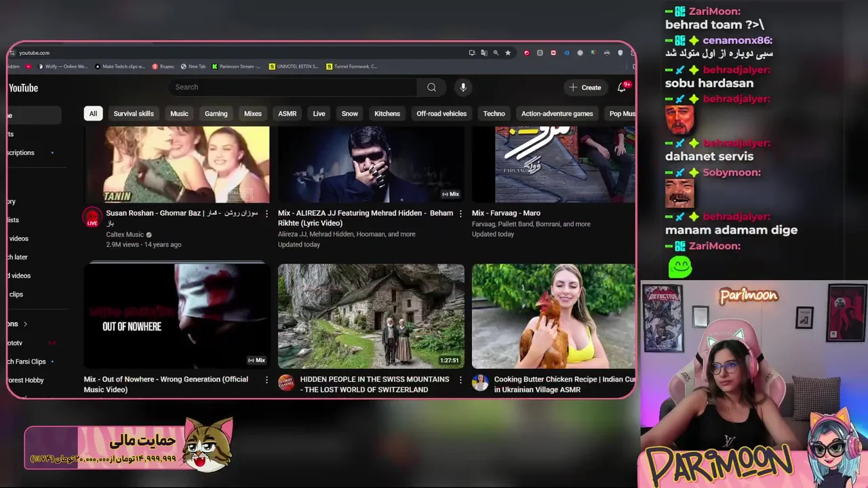Click chat message 'sobu hardasan'
The height and width of the screenshot is (488, 868).
[x=709, y=83]
